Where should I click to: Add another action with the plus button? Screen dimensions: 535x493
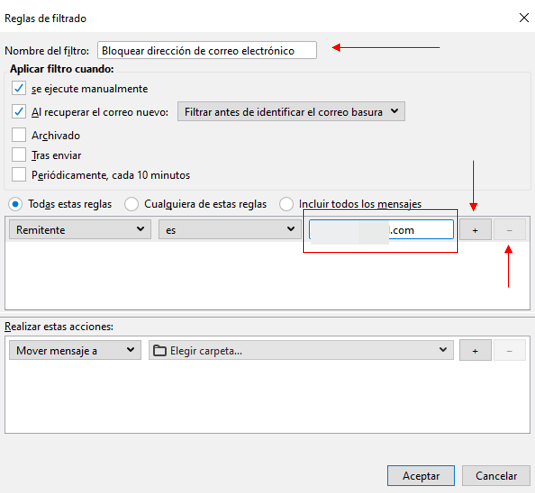click(x=475, y=350)
